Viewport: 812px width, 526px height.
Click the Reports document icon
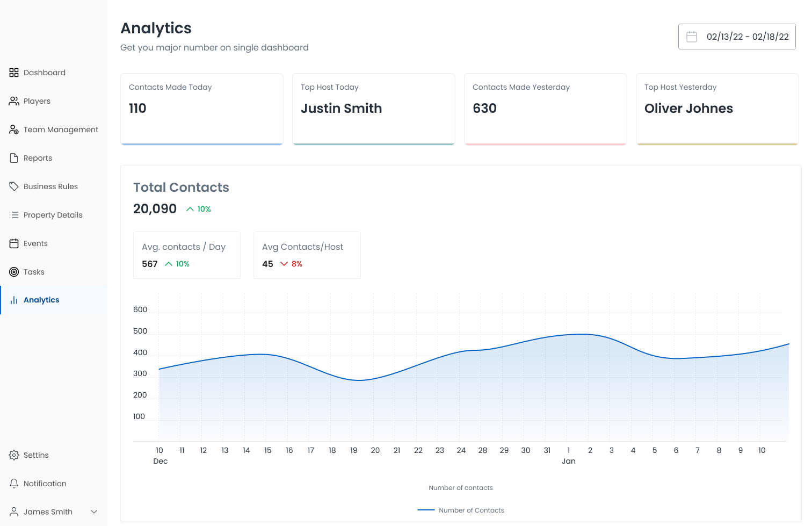pyautogui.click(x=14, y=158)
